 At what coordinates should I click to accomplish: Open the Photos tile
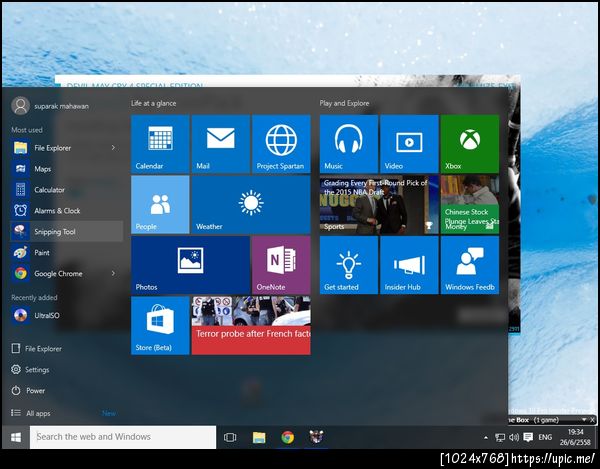tap(190, 265)
